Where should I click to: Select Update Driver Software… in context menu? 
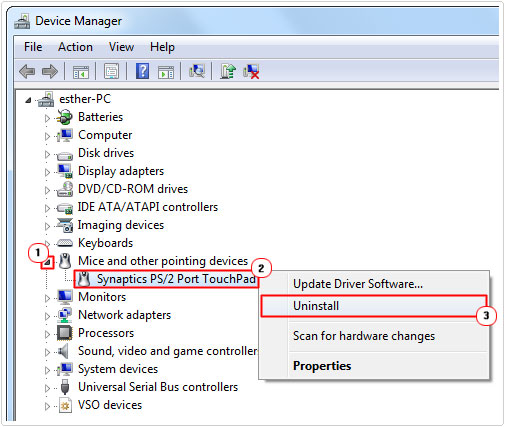(358, 284)
